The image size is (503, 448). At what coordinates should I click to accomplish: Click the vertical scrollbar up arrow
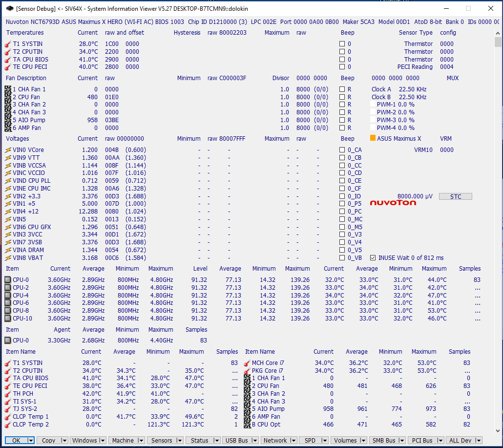click(x=498, y=33)
